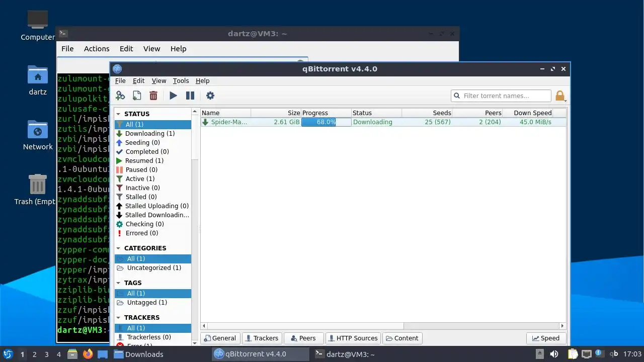Select the Downloading (1) status filter

(x=153, y=133)
